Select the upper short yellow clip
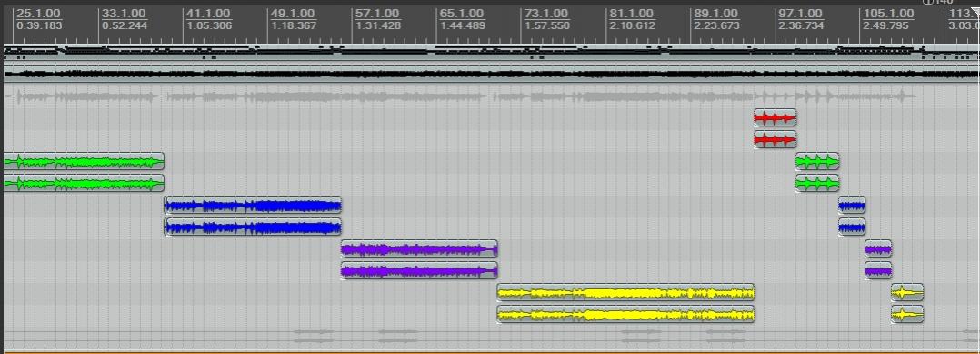This screenshot has width=980, height=354. pyautogui.click(x=907, y=292)
